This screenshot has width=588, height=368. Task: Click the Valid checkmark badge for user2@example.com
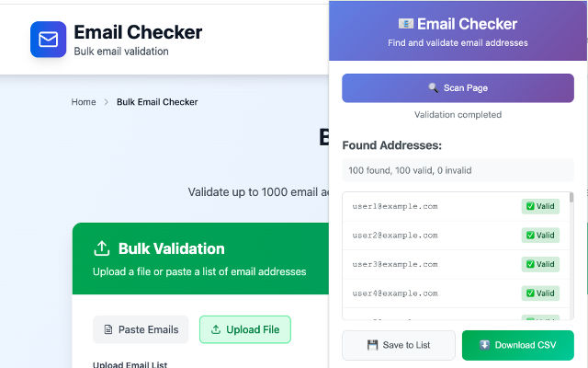click(x=540, y=236)
